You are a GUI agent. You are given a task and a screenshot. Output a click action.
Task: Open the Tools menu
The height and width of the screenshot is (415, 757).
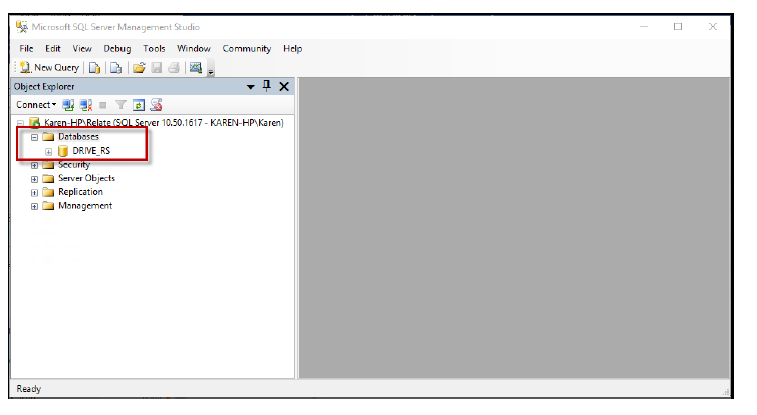154,48
